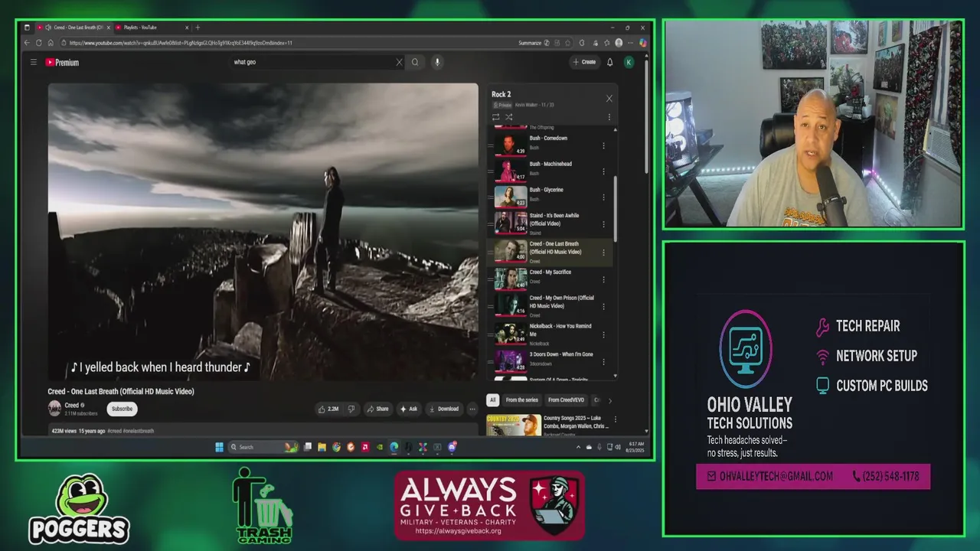Show more filter chips with arrow
Screen dimensions: 980x551
[609, 400]
